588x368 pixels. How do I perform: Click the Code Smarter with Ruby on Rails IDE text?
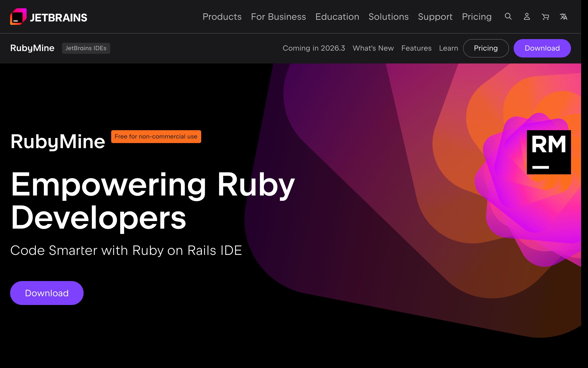point(126,250)
